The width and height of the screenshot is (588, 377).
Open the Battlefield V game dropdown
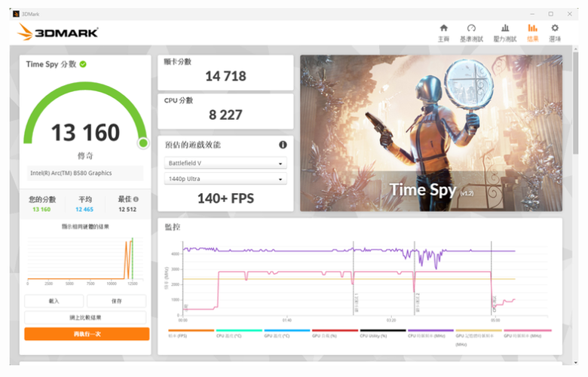225,163
